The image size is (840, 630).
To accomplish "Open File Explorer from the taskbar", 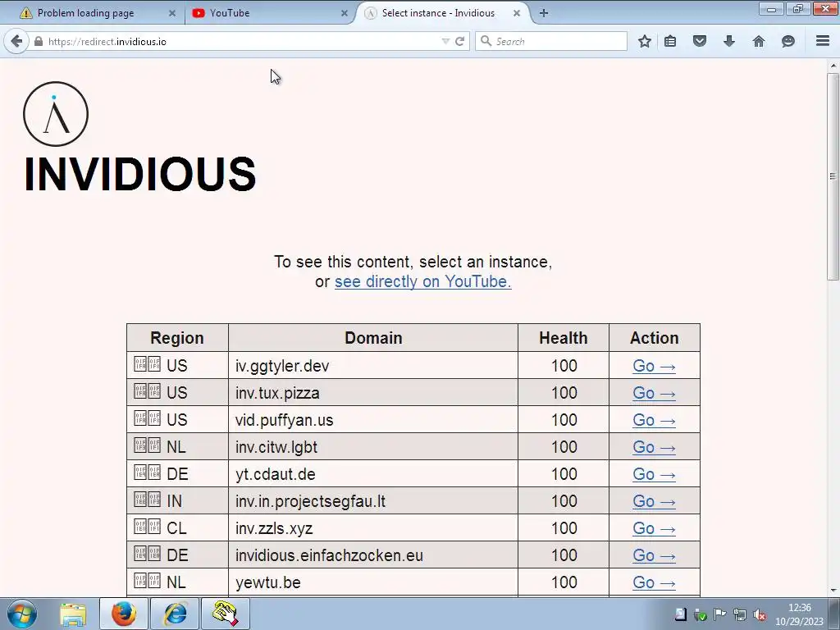I will click(73, 614).
